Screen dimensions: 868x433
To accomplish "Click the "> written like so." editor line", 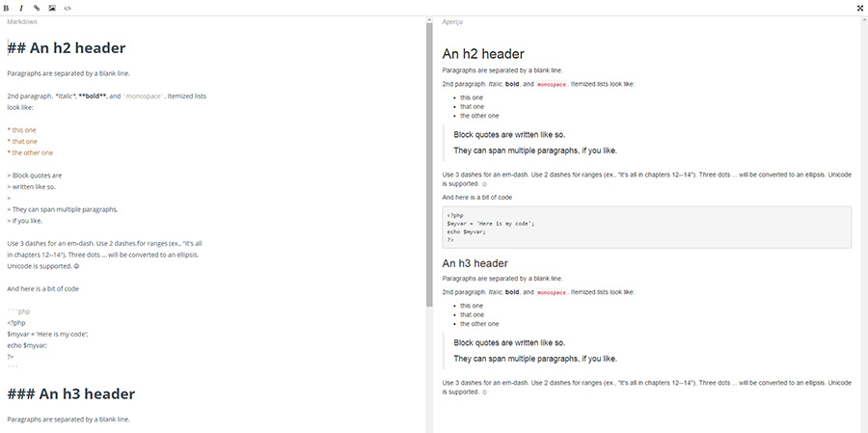I will 32,186.
